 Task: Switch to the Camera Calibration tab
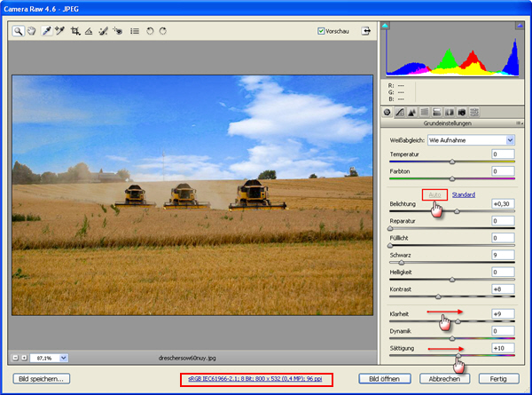coord(462,112)
